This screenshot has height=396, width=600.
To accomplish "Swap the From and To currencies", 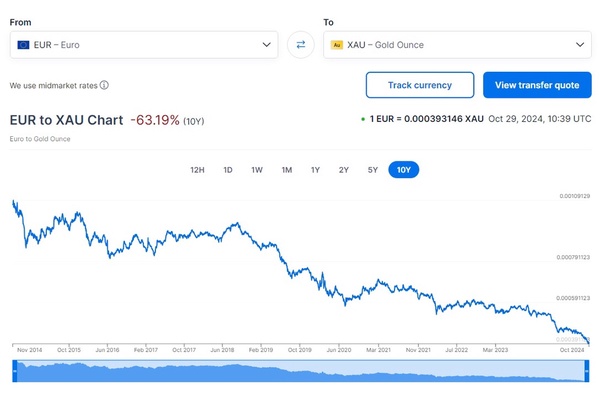I will tap(301, 45).
